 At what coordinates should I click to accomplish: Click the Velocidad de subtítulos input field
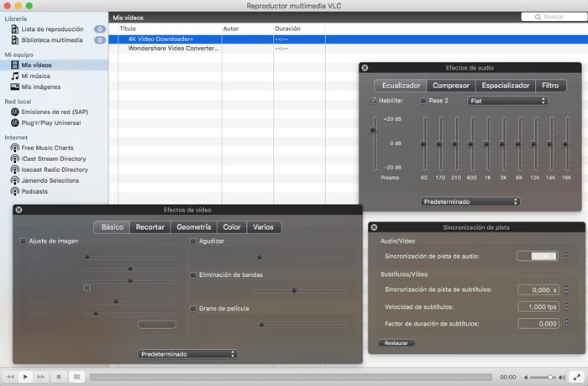pos(536,306)
